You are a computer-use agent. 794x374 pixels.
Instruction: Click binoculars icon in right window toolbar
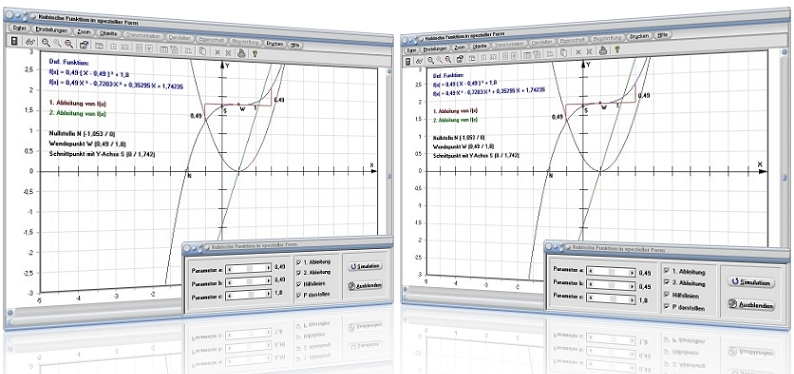(x=420, y=61)
